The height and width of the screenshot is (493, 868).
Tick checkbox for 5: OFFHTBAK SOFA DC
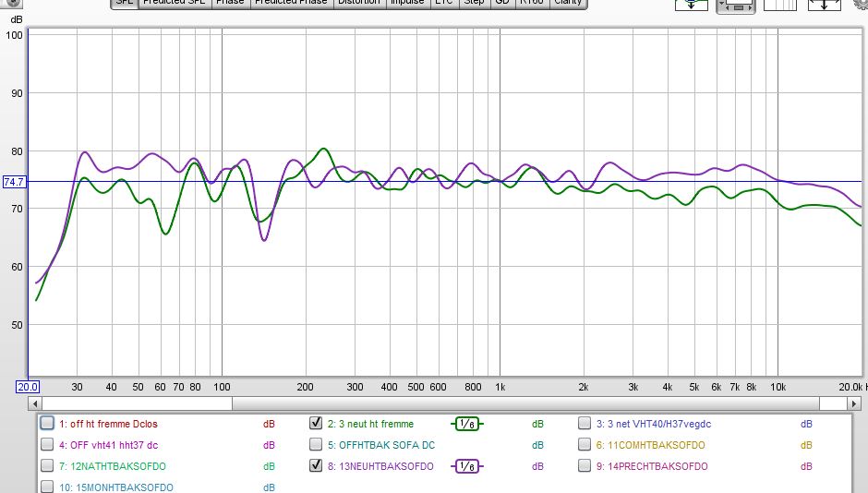pos(316,444)
